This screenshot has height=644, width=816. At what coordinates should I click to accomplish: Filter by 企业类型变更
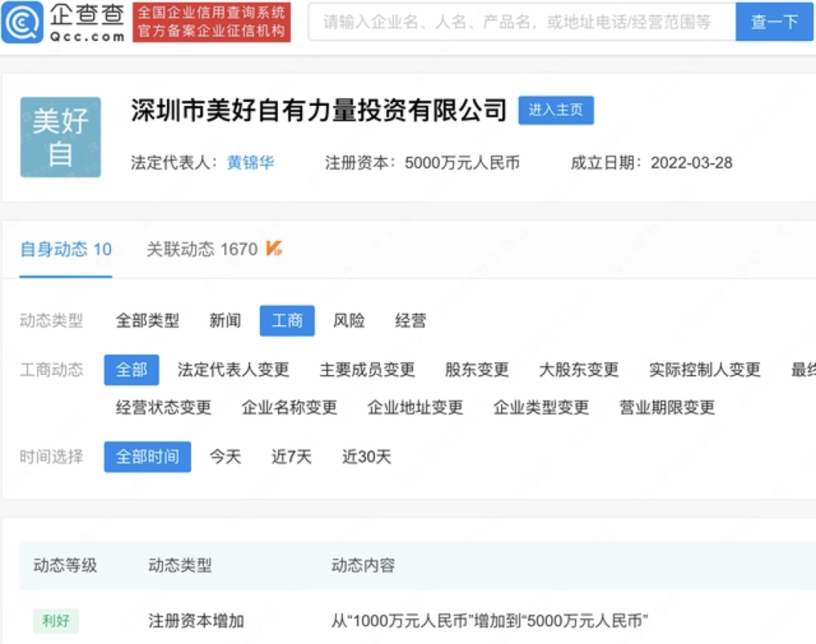(x=541, y=407)
